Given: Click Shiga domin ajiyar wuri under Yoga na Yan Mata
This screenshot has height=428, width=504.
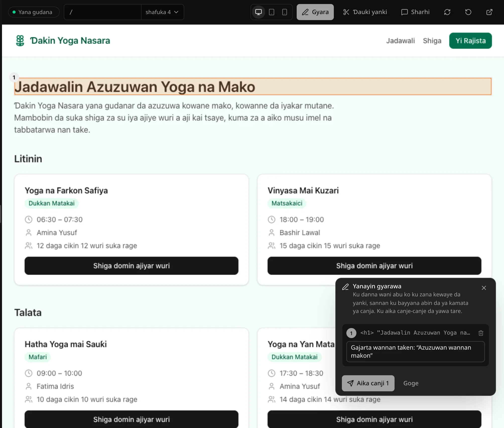Looking at the screenshot, I should point(374,419).
